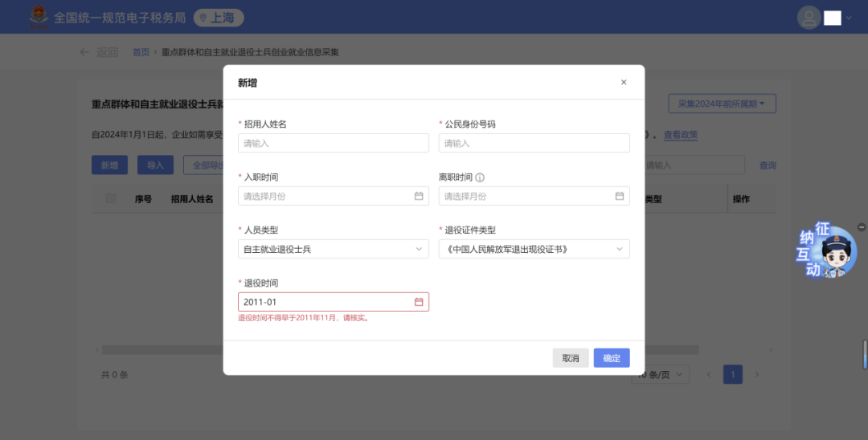The image size is (868, 440).
Task: Click the 招用人姓名 input field
Action: pos(334,143)
